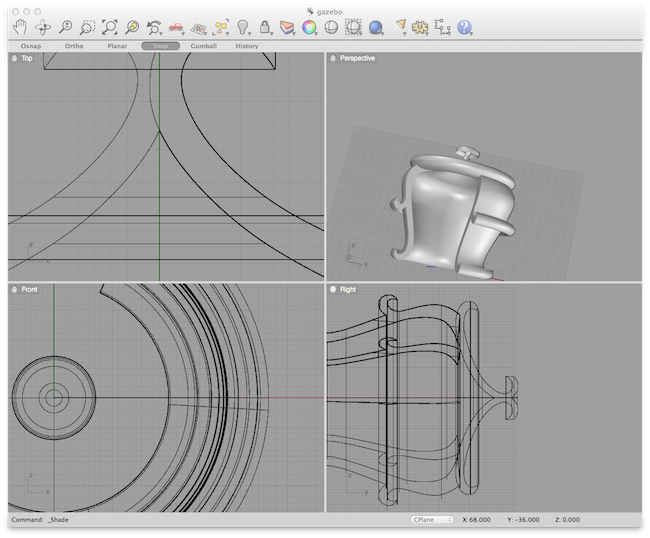Toggle History recording
This screenshot has width=650, height=538.
(247, 46)
